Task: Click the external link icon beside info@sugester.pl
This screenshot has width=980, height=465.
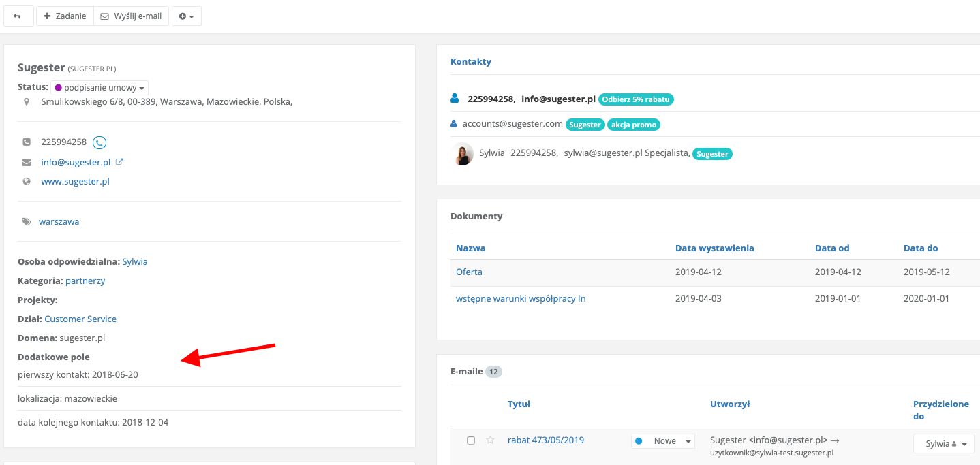Action: (119, 162)
